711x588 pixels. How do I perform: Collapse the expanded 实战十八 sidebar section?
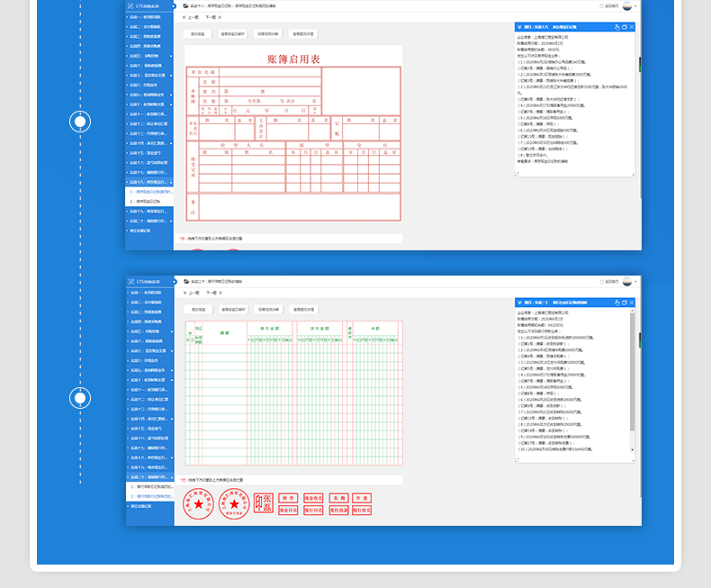148,181
